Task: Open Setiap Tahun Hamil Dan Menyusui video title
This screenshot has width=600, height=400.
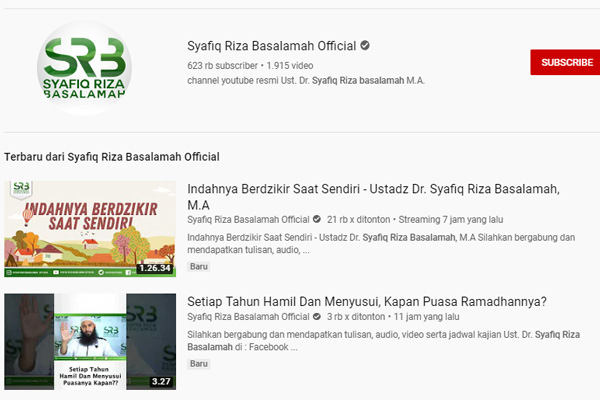Action: 367,302
